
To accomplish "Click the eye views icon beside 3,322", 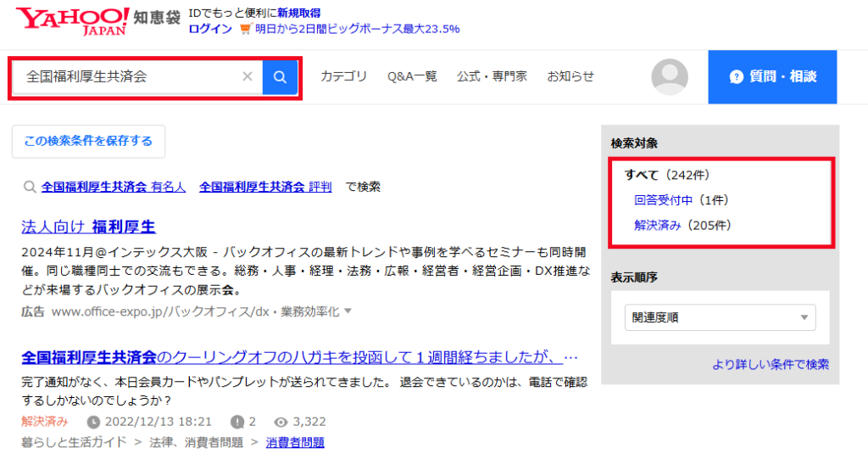I will click(x=281, y=423).
